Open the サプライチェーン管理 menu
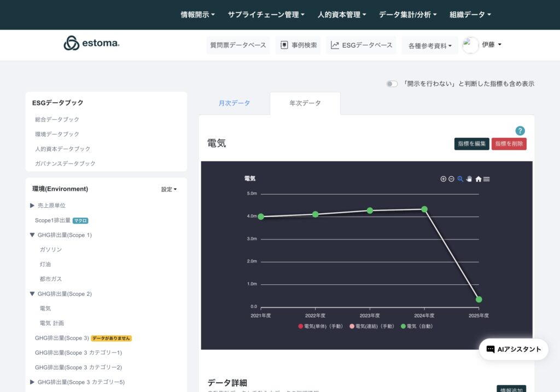Viewport: 560px width, 392px height. (x=266, y=15)
